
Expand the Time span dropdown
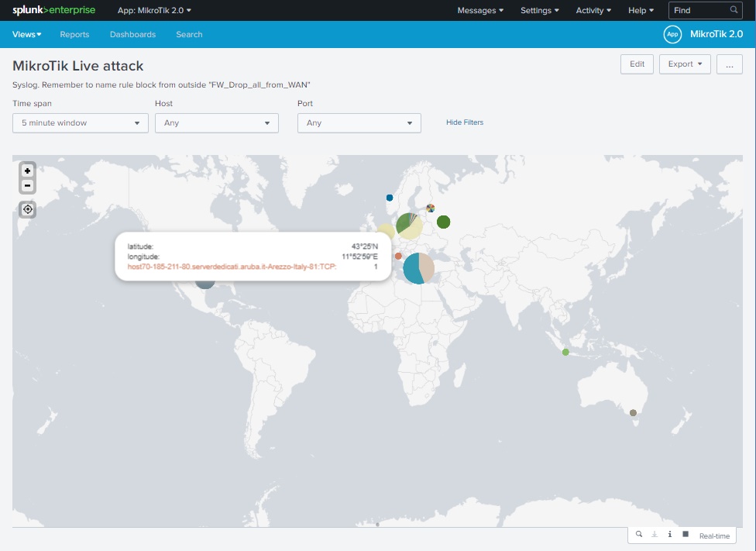click(x=81, y=122)
